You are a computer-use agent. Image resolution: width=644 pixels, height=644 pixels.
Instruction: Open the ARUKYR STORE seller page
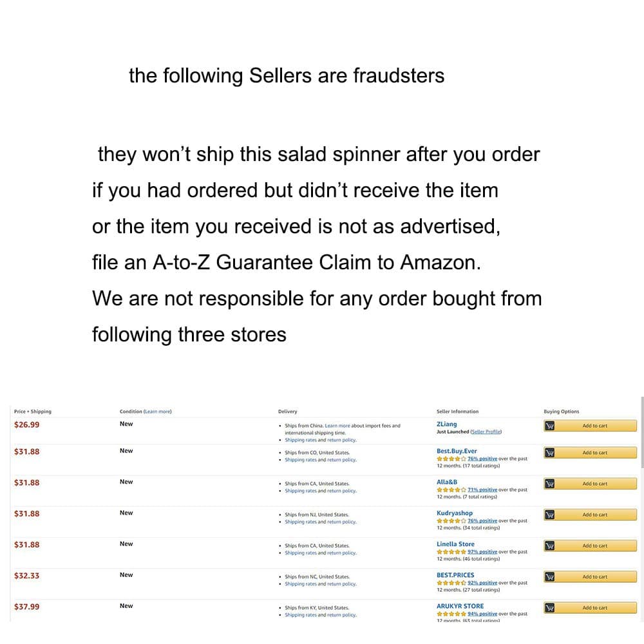460,606
